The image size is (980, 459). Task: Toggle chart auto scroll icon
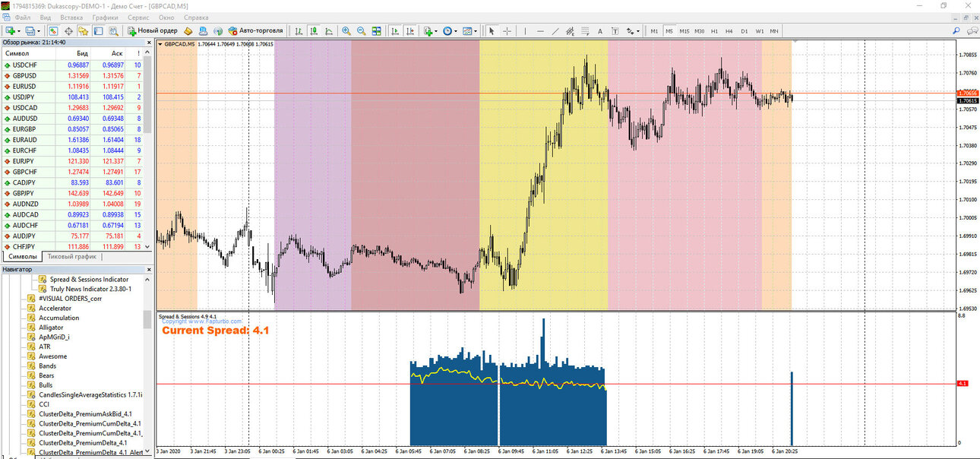[x=395, y=30]
